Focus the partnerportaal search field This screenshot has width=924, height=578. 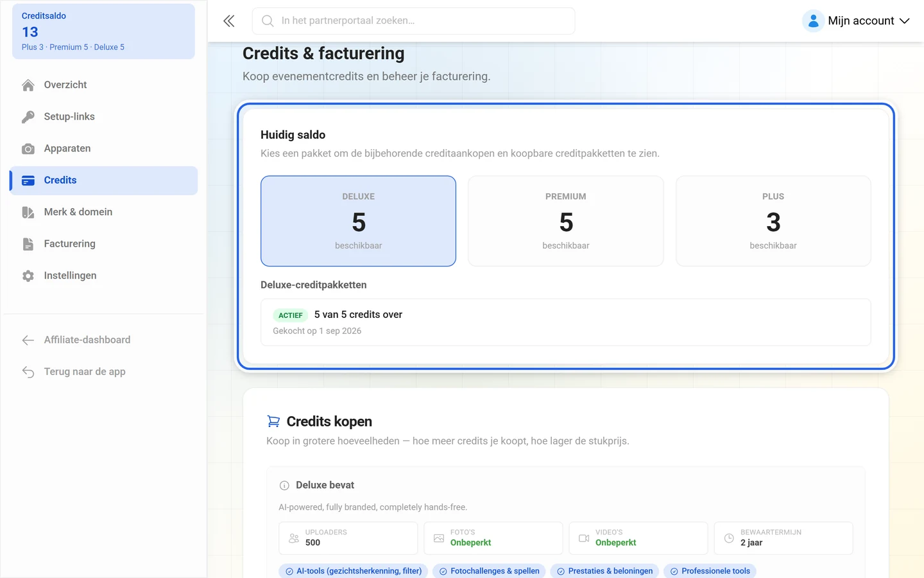[x=413, y=21]
